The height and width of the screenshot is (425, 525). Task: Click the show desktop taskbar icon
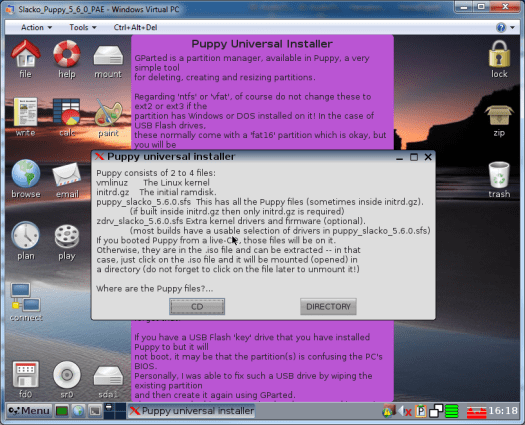pos(62,411)
